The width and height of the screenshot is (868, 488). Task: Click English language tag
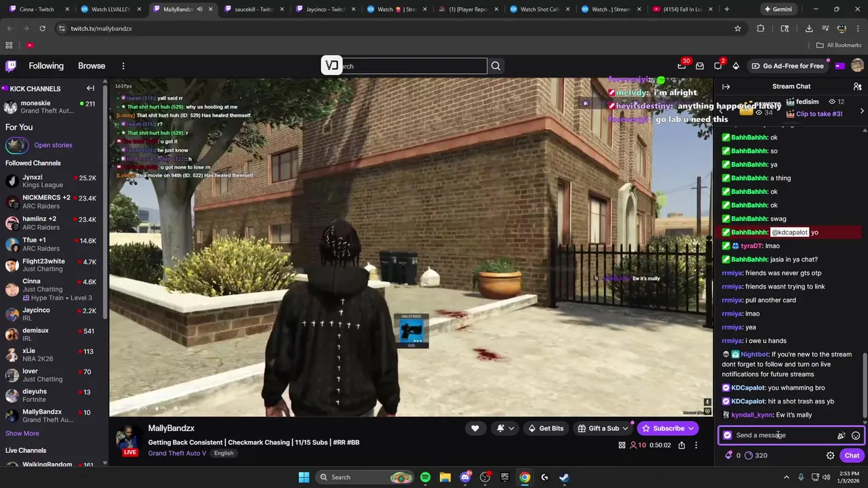click(x=224, y=453)
